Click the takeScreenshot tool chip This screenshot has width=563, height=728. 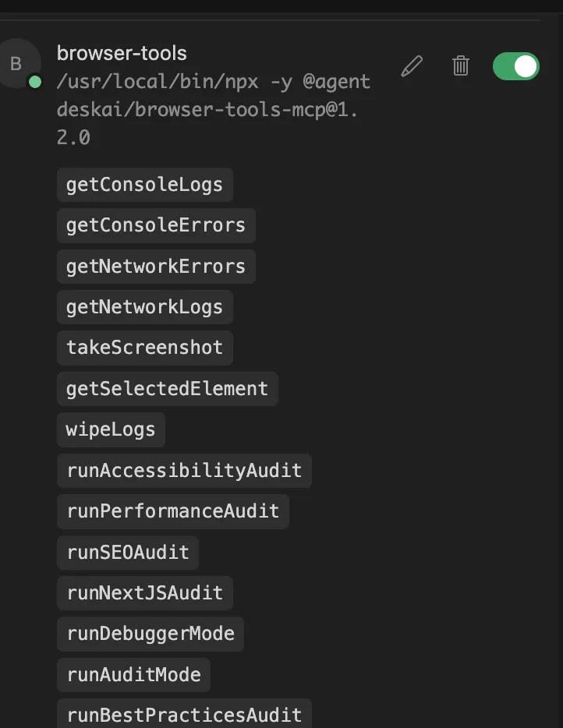(144, 348)
